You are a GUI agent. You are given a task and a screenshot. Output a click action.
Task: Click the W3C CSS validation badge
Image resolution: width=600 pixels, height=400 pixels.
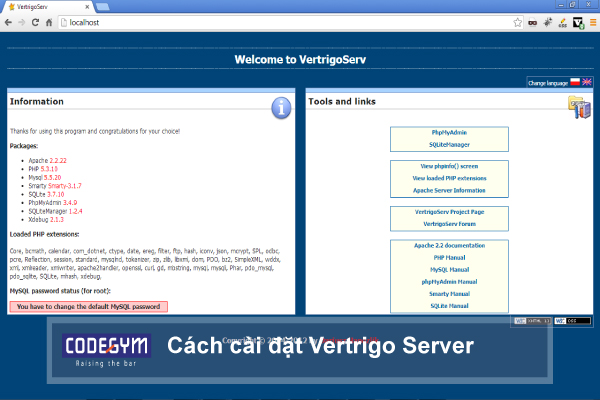pyautogui.click(x=572, y=321)
